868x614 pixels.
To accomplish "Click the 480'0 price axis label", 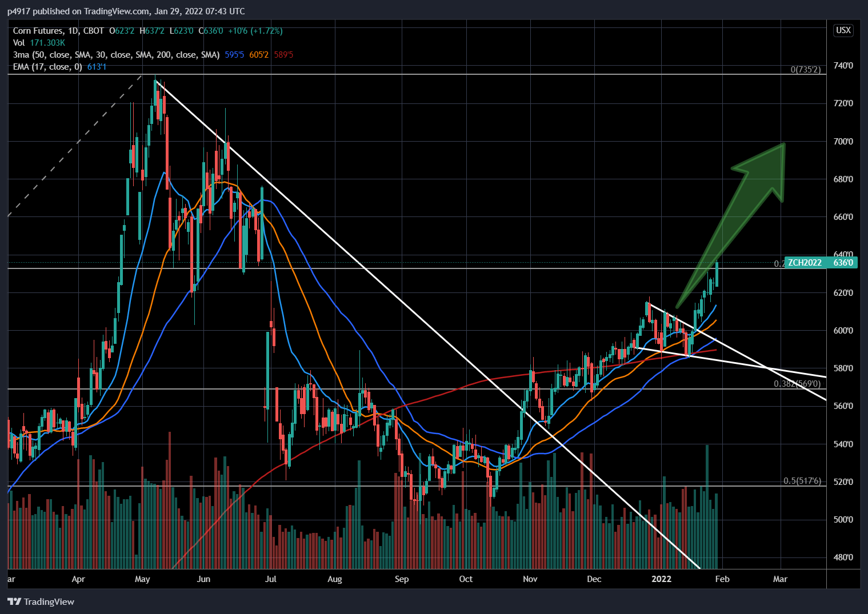I will [843, 557].
